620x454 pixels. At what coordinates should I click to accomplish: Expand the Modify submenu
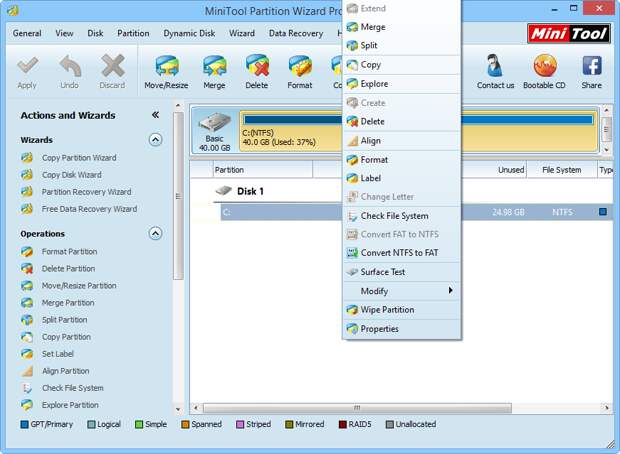(402, 291)
